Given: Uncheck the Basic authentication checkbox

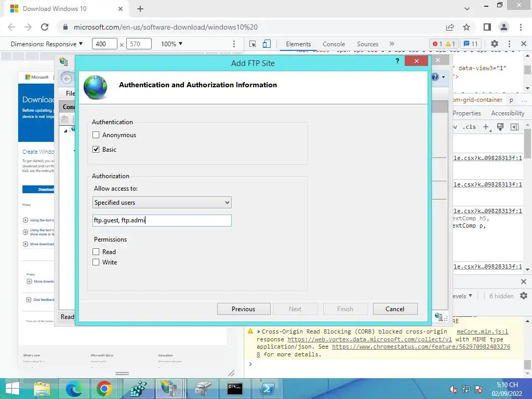Looking at the screenshot, I should coord(96,149).
